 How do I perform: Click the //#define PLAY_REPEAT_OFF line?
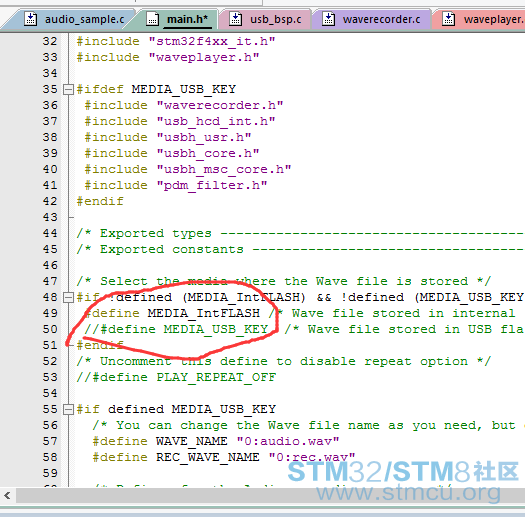click(x=176, y=378)
